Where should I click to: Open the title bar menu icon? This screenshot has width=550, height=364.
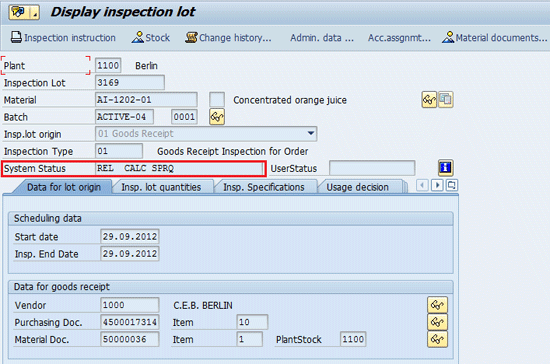point(24,12)
